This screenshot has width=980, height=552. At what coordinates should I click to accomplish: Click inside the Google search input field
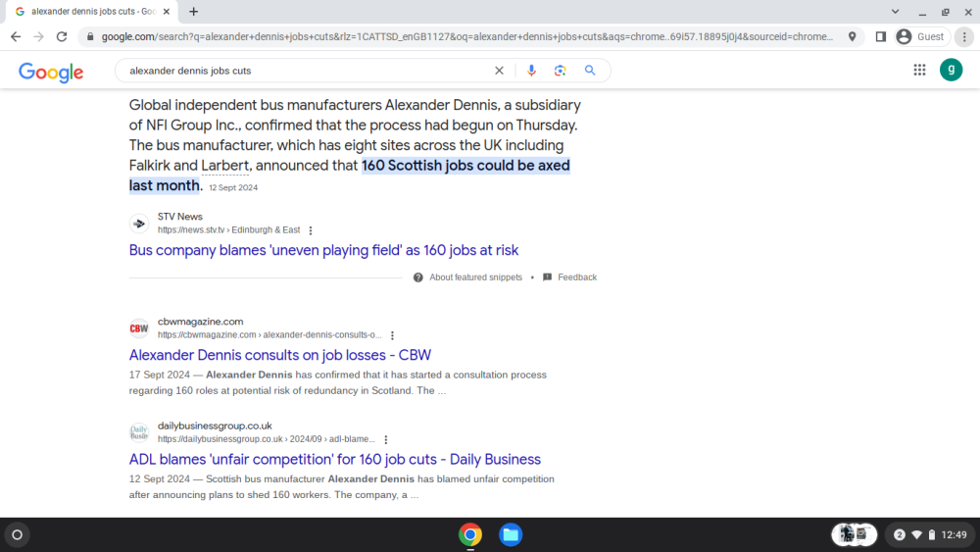click(x=306, y=71)
